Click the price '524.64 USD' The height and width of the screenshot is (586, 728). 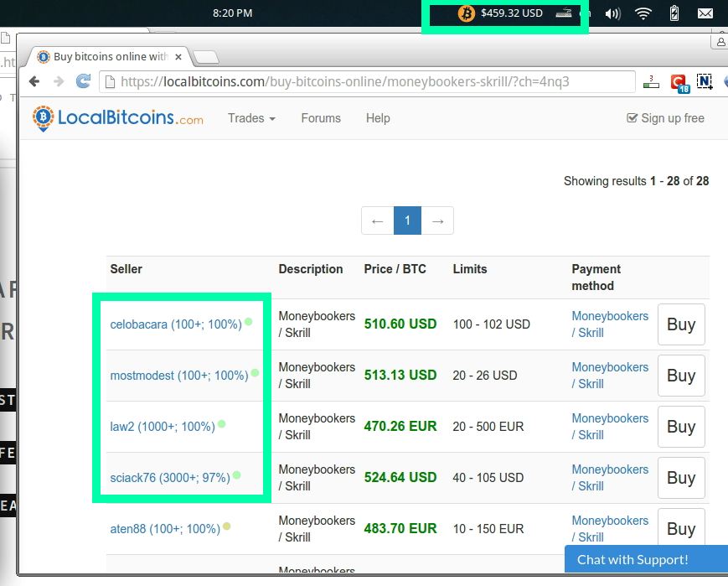[x=400, y=477]
